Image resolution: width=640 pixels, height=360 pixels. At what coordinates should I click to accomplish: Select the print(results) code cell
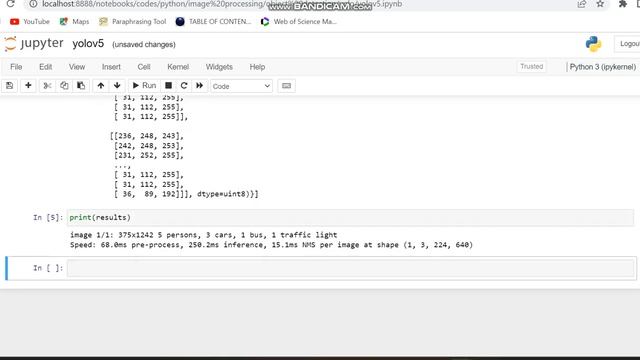coord(350,218)
